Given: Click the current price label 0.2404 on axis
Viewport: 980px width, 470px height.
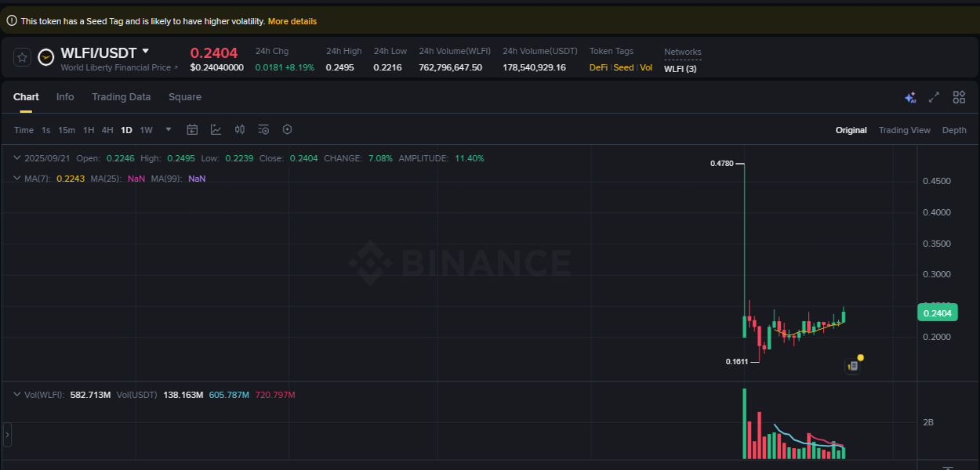Looking at the screenshot, I should 938,312.
